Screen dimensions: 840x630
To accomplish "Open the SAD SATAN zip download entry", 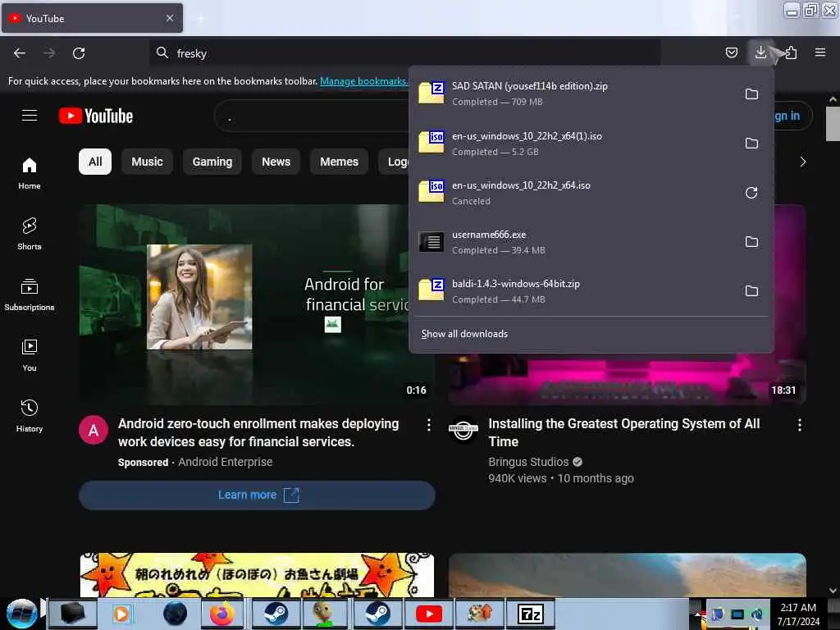I will (573, 94).
